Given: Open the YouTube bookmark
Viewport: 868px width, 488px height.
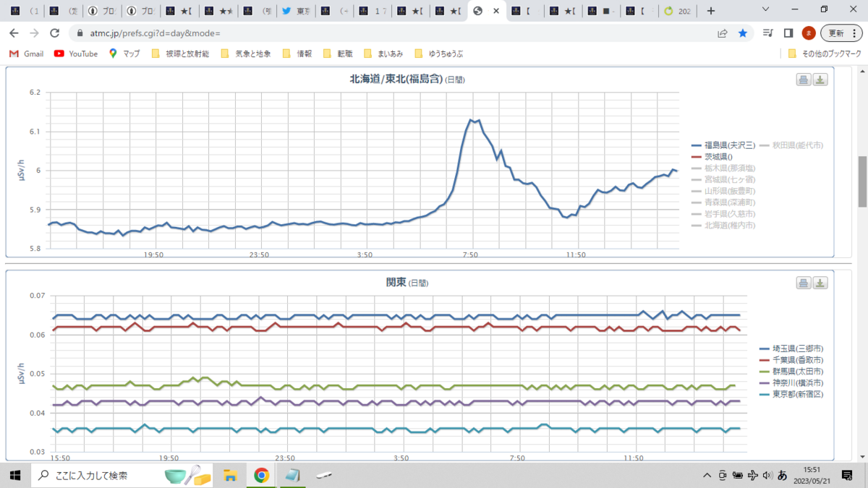Looking at the screenshot, I should pos(76,53).
